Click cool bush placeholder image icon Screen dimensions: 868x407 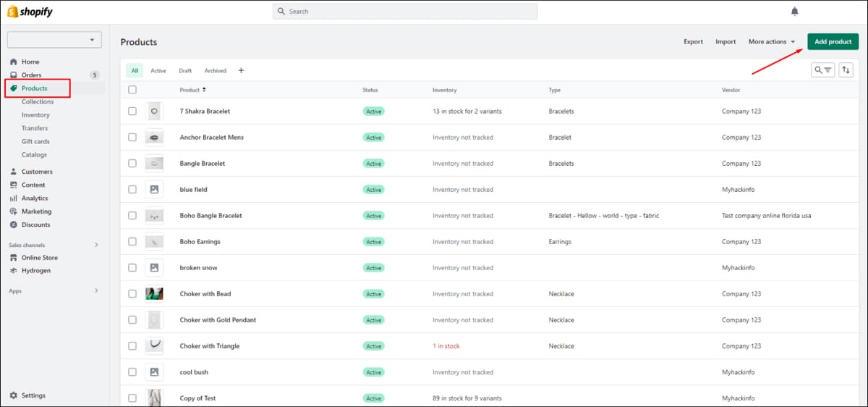(154, 372)
